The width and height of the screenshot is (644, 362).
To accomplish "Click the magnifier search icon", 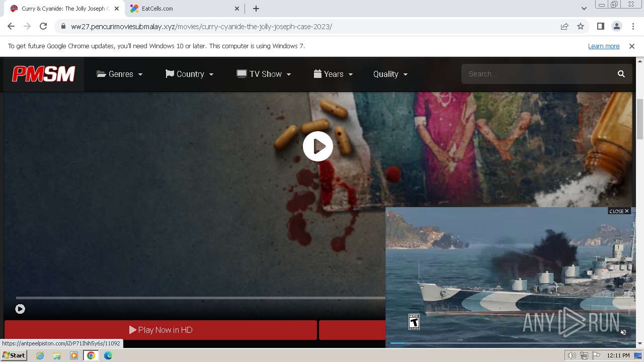I will click(621, 74).
